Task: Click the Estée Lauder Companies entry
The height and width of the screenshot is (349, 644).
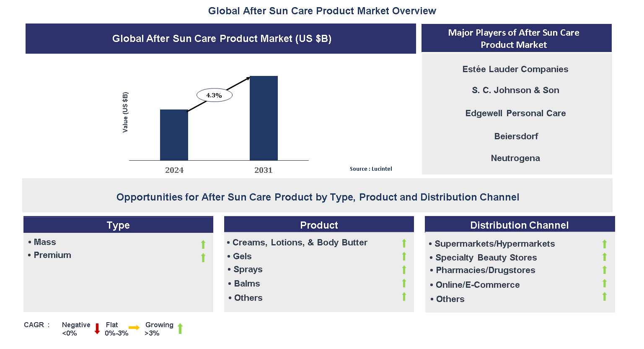Action: coord(515,69)
